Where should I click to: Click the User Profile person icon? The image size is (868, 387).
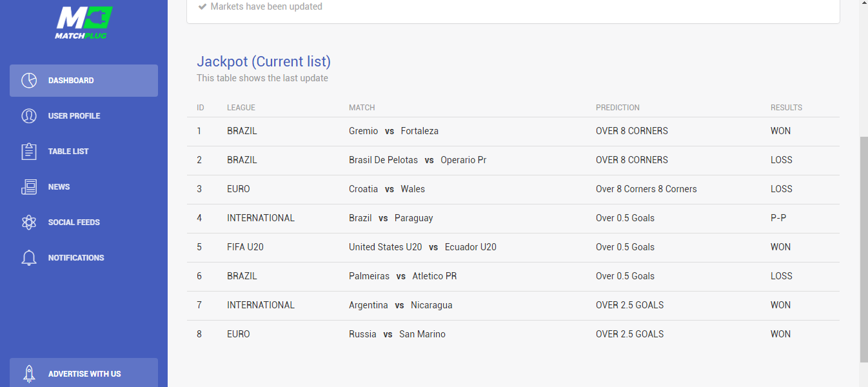point(29,116)
